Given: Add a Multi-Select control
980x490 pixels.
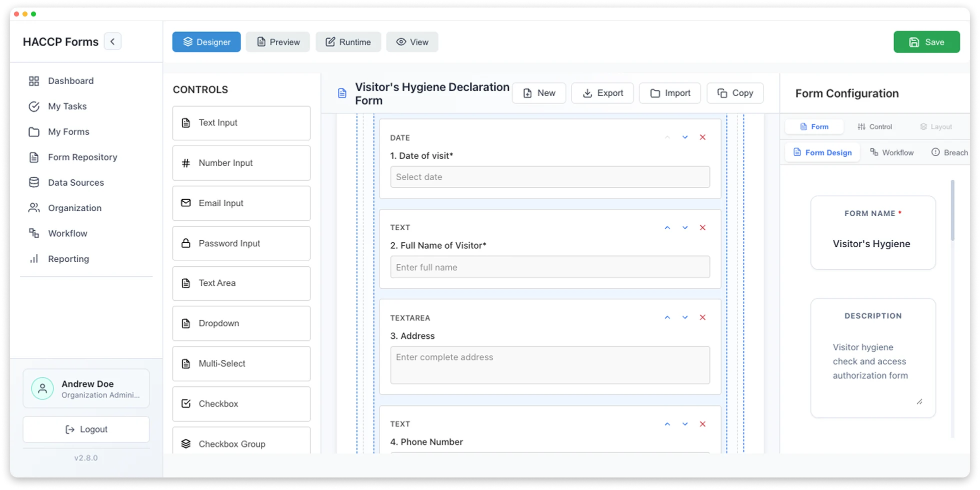Looking at the screenshot, I should point(241,364).
